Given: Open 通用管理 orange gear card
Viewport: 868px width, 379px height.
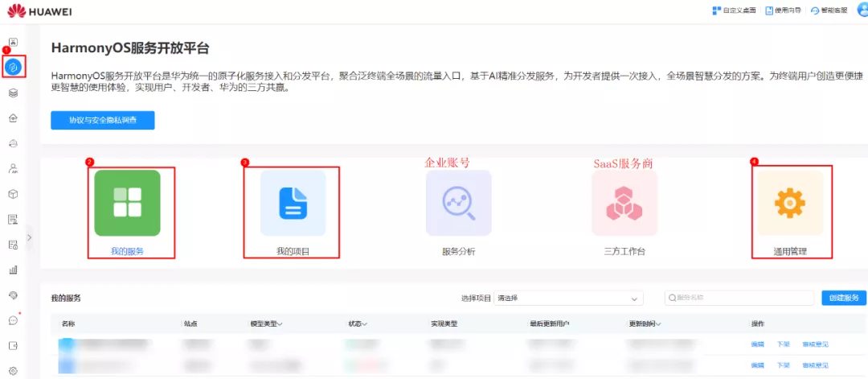Looking at the screenshot, I should tap(790, 212).
